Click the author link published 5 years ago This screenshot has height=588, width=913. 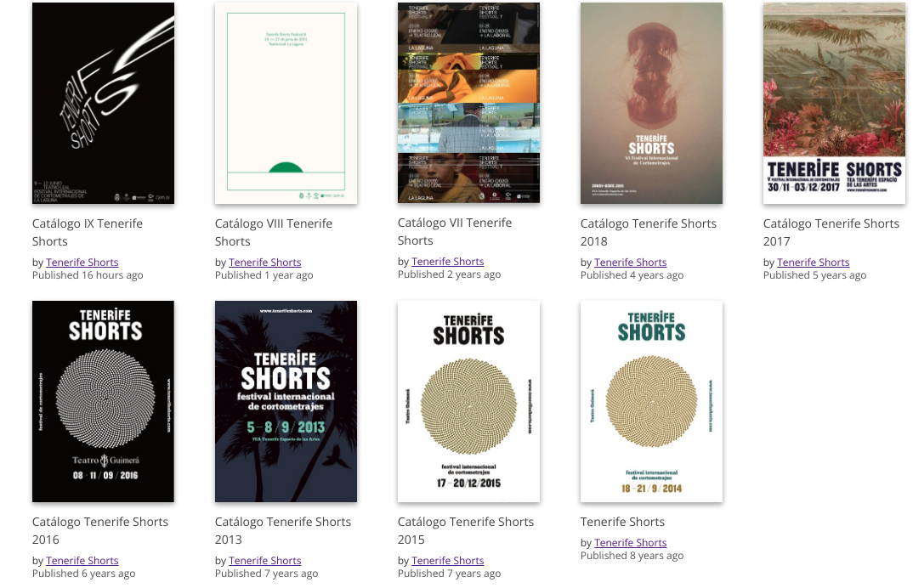click(x=814, y=263)
